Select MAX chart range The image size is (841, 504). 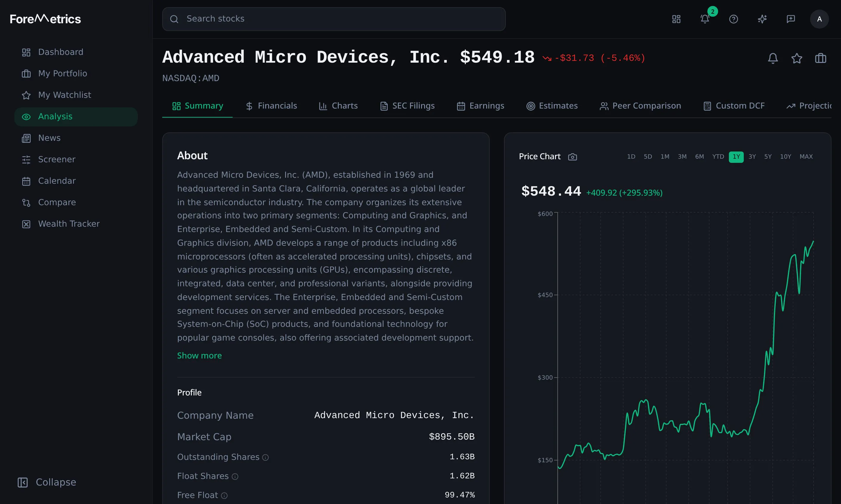(806, 157)
